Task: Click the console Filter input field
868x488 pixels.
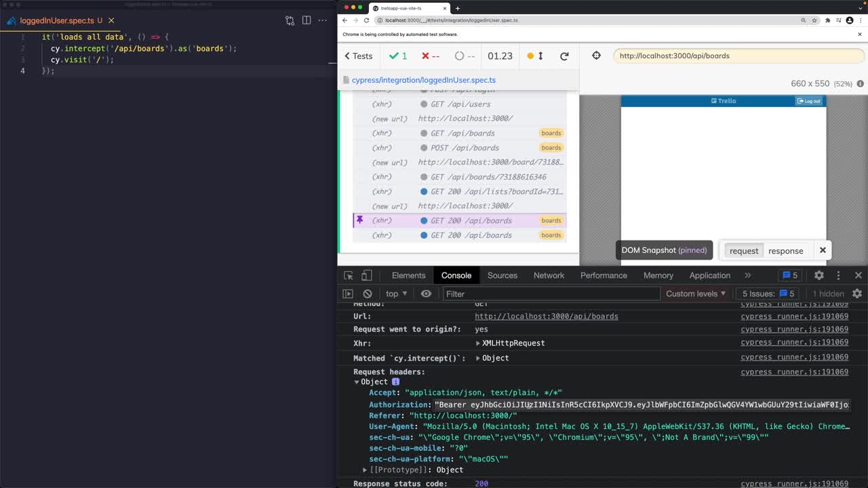Action: point(551,293)
